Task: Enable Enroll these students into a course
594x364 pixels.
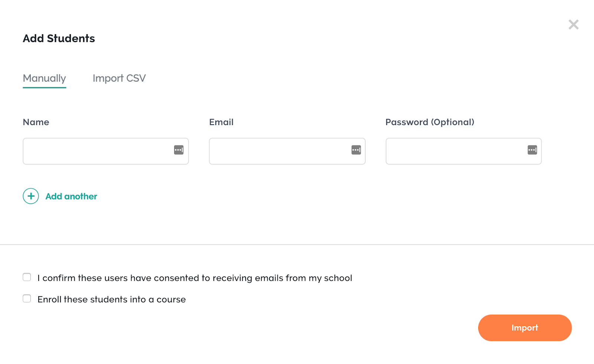Action: pos(27,298)
